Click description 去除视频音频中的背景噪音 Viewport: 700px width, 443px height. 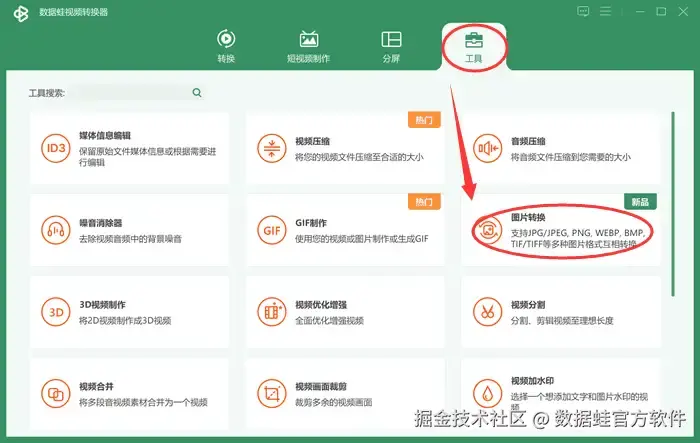click(x=130, y=239)
